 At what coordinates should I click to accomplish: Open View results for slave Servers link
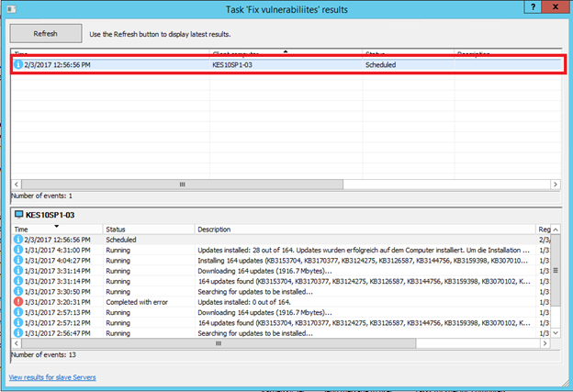click(52, 377)
